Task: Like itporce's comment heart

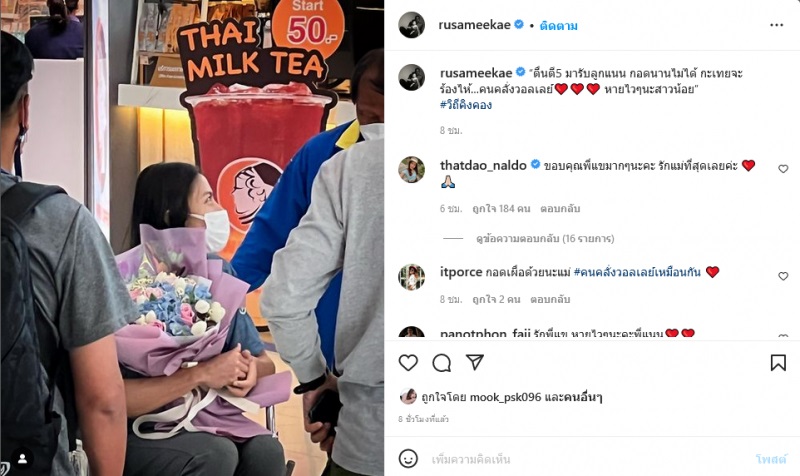Action: coord(783,276)
